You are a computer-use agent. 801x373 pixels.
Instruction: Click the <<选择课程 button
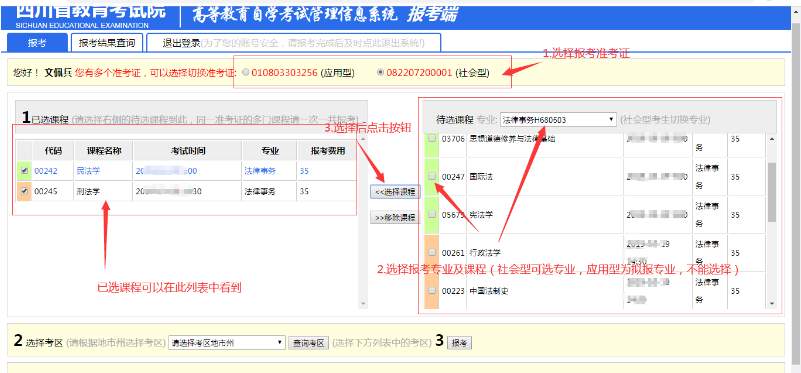[395, 192]
